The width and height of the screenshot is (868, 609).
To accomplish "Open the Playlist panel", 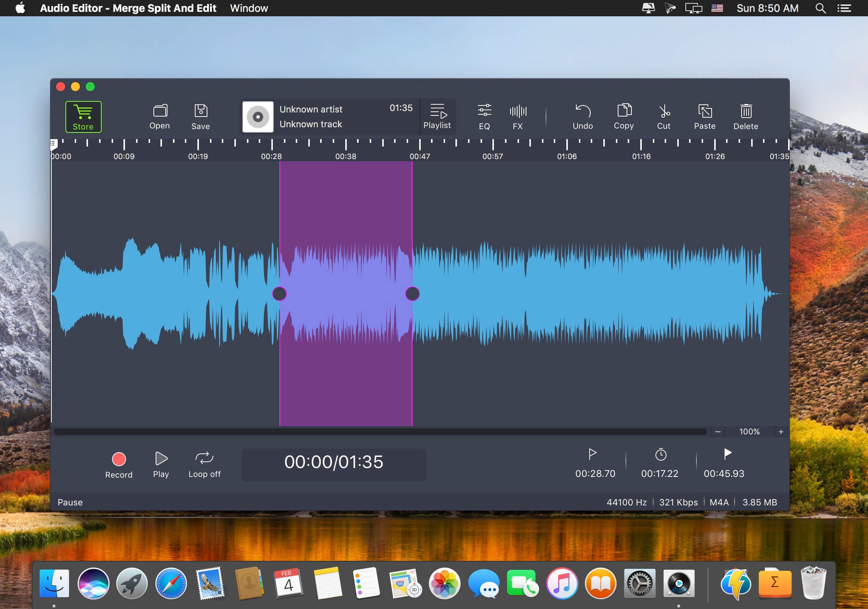I will (437, 115).
